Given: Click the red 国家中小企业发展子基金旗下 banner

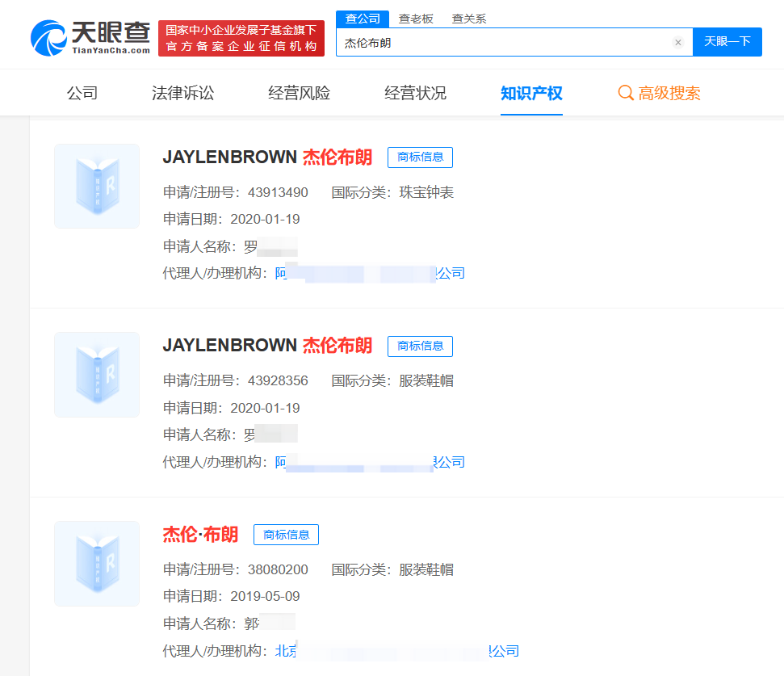Looking at the screenshot, I should [x=241, y=38].
